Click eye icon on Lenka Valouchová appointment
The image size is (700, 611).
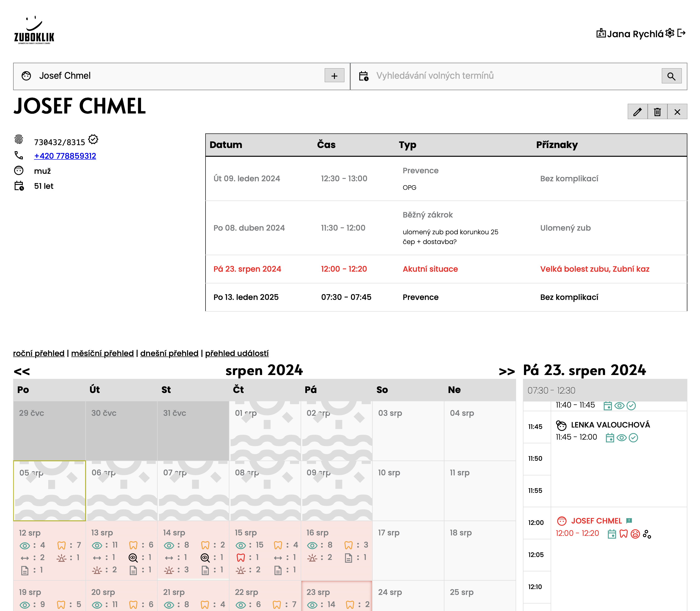621,437
